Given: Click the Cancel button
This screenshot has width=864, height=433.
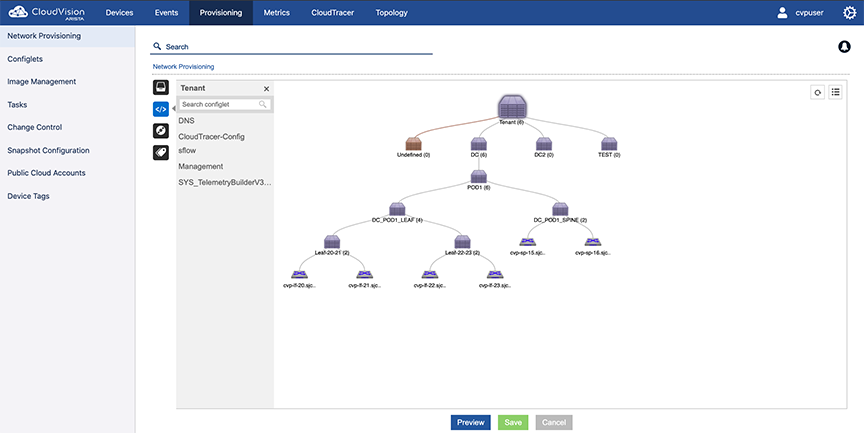Looking at the screenshot, I should tap(554, 423).
